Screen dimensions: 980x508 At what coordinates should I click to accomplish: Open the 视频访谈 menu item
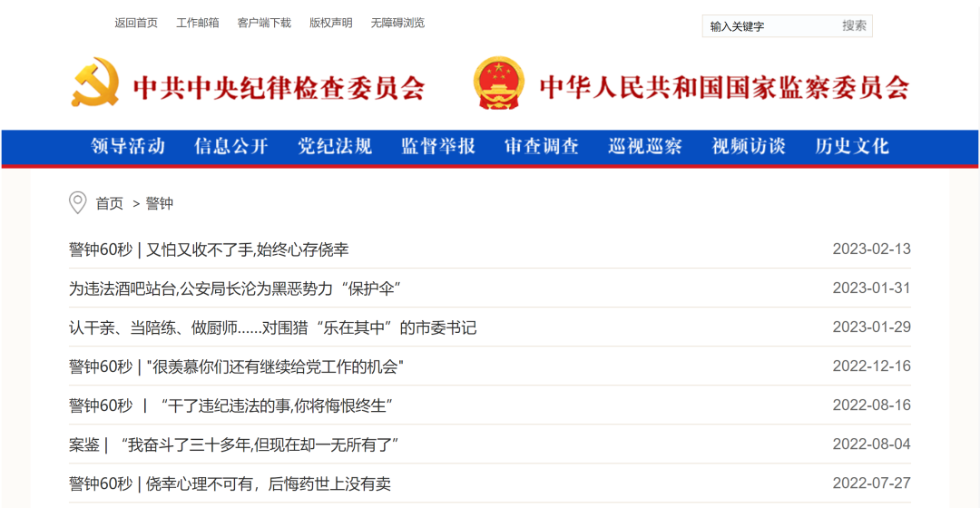[749, 146]
